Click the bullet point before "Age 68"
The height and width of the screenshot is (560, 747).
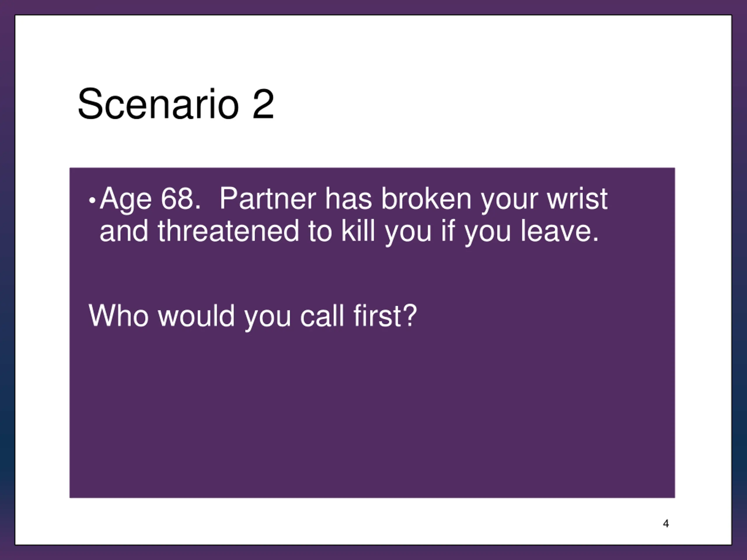click(x=92, y=201)
